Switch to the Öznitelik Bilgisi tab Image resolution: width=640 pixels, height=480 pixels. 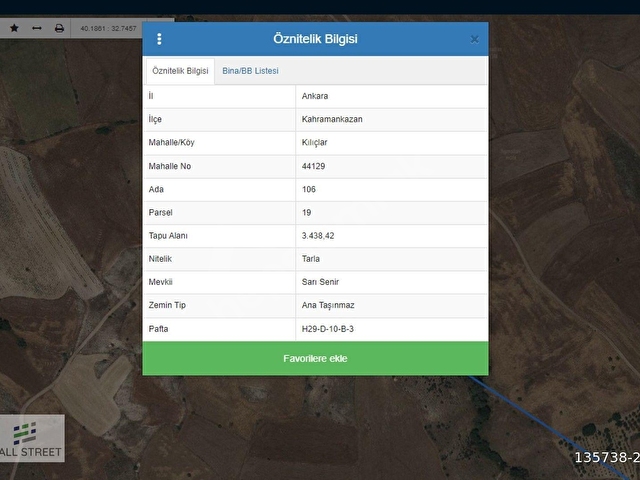click(x=180, y=71)
